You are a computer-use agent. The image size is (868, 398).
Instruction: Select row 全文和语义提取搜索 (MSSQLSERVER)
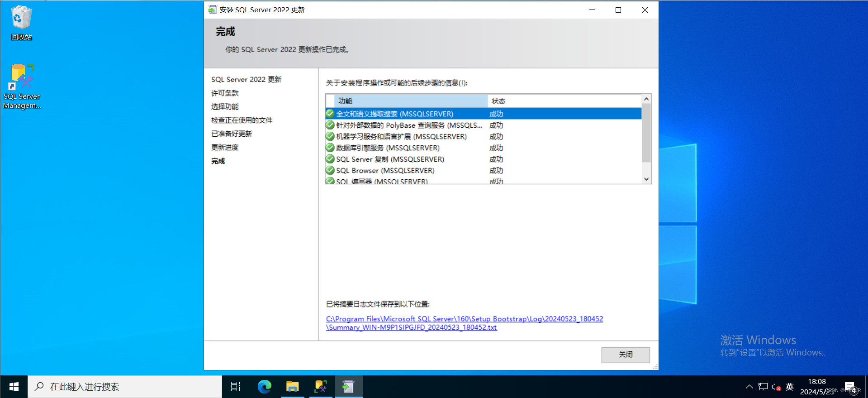point(483,114)
